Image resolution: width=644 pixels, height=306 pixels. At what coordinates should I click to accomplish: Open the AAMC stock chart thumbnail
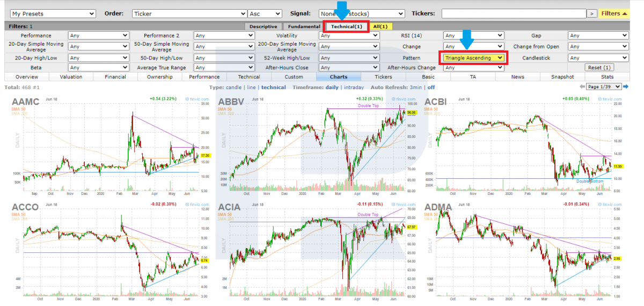click(x=107, y=145)
